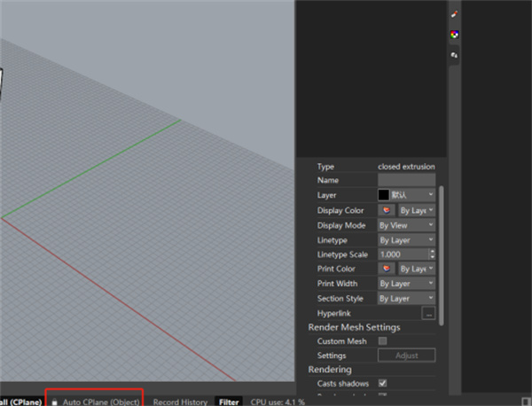
Task: Toggle Auto CPlane (Object) in status bar
Action: [x=100, y=402]
